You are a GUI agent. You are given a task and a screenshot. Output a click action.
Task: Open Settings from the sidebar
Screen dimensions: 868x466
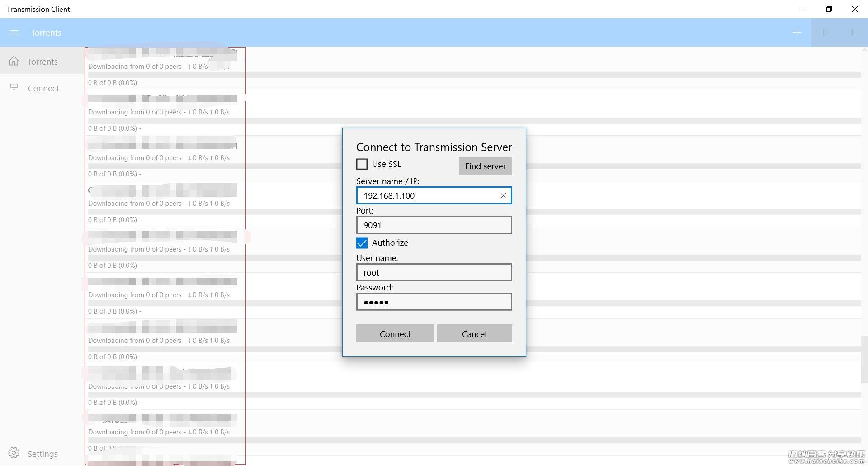click(x=42, y=453)
